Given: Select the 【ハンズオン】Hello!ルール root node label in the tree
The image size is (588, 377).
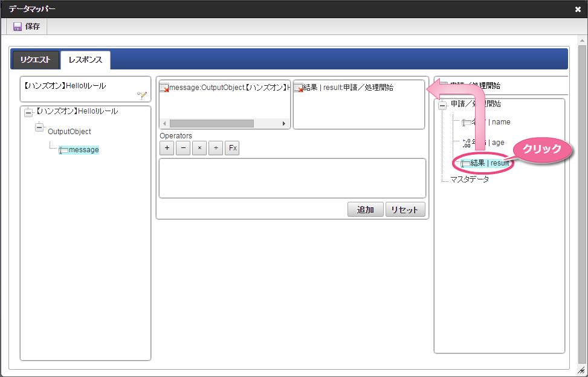Looking at the screenshot, I should (x=77, y=111).
